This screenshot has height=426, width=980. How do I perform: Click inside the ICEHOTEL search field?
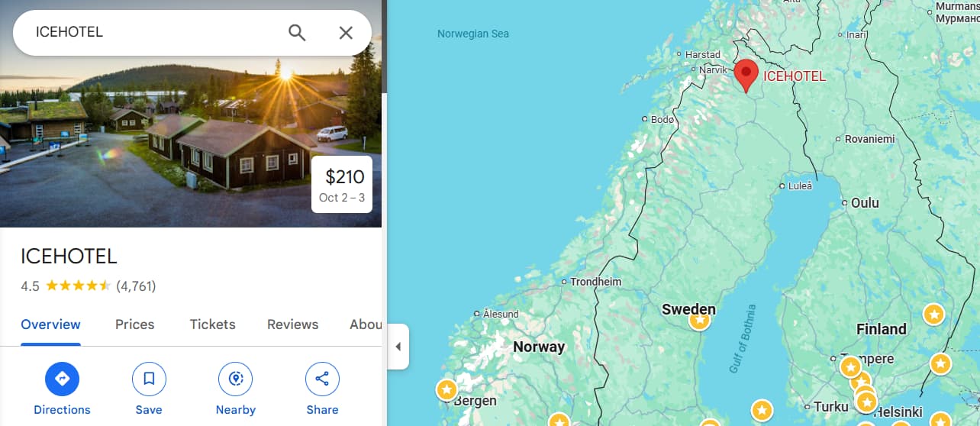153,32
